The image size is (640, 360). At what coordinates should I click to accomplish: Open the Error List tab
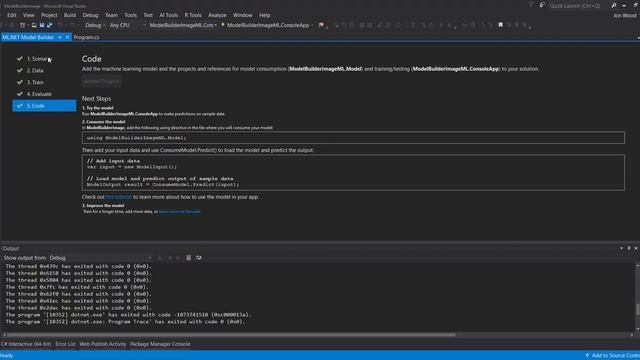(x=65, y=344)
